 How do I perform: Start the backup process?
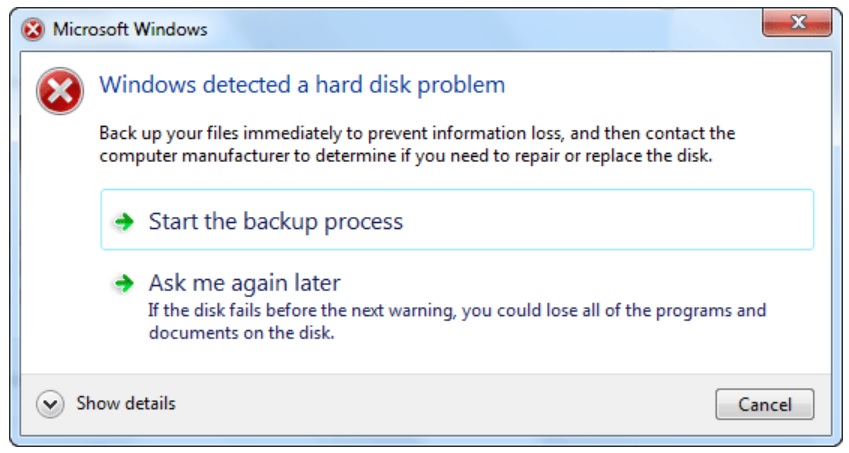tap(275, 221)
